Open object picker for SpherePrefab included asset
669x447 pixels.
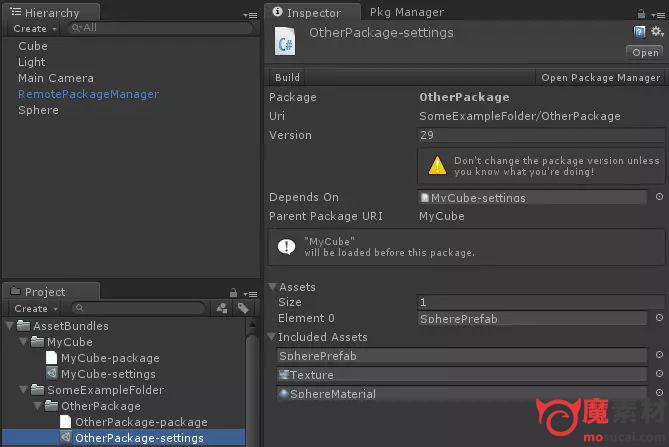click(x=659, y=354)
